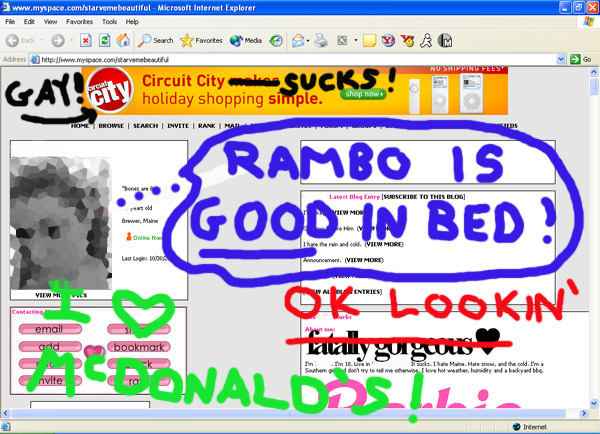The height and width of the screenshot is (434, 600).
Task: Open VIEW MORE for rain and cold entry
Action: [x=384, y=244]
